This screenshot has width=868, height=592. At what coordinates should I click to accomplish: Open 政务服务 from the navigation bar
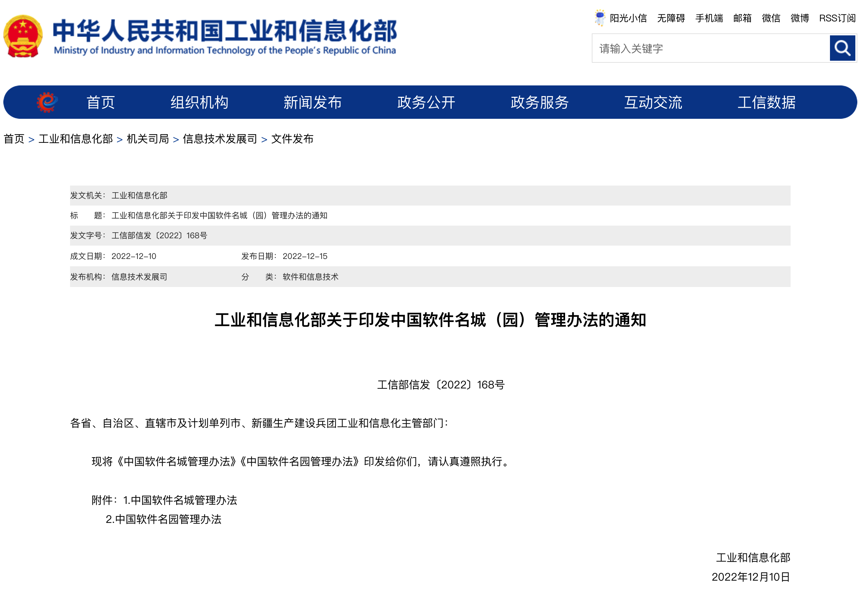(x=539, y=102)
